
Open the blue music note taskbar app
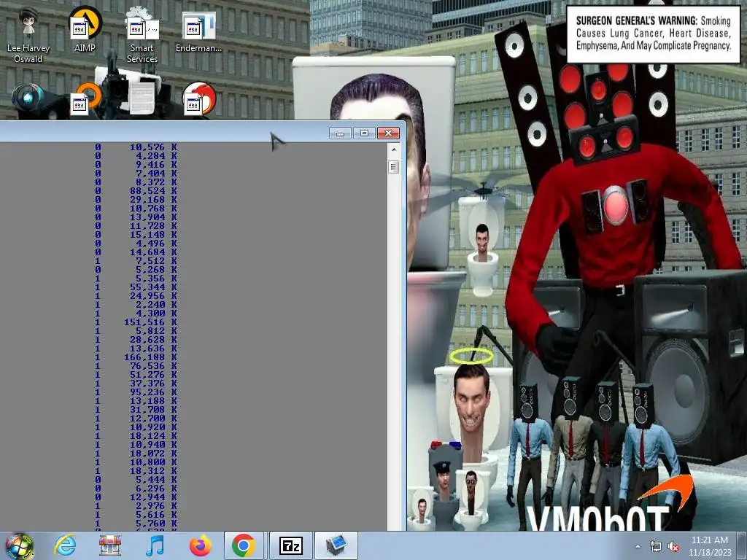pyautogui.click(x=155, y=545)
